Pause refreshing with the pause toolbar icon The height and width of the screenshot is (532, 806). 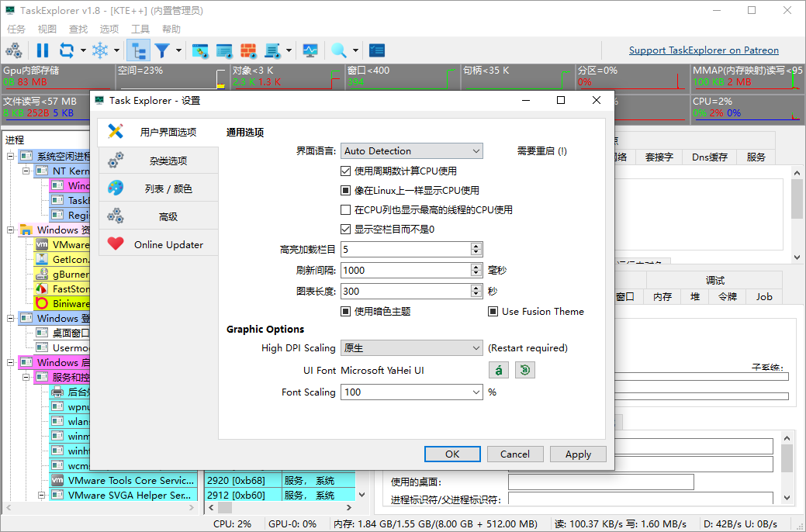coord(42,50)
